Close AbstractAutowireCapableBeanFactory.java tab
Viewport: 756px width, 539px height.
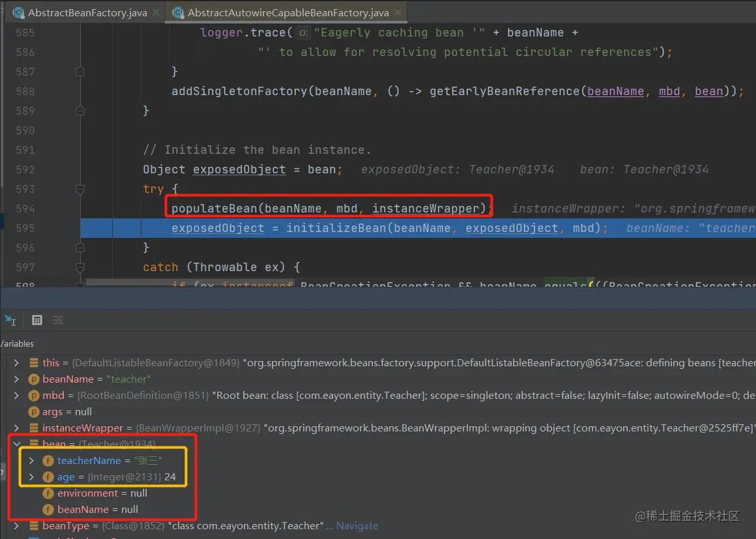click(398, 12)
